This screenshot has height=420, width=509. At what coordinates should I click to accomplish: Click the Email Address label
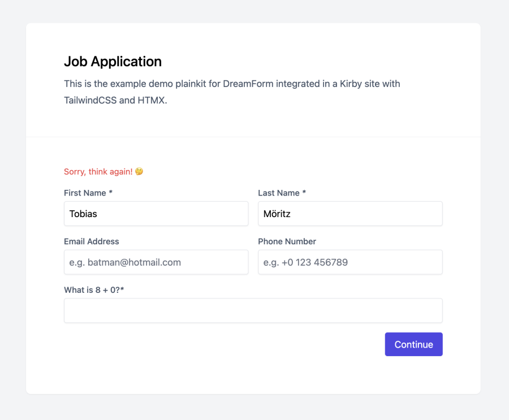(92, 241)
